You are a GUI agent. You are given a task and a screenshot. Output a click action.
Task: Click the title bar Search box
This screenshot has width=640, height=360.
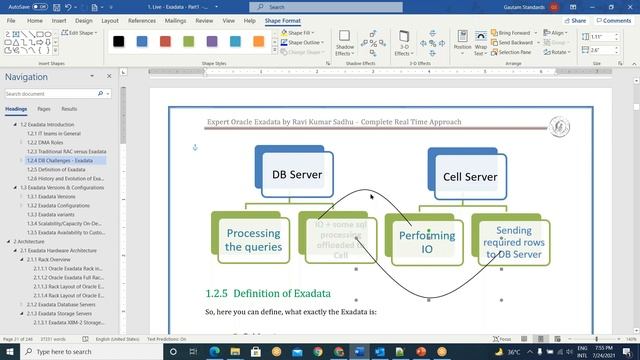coord(326,7)
